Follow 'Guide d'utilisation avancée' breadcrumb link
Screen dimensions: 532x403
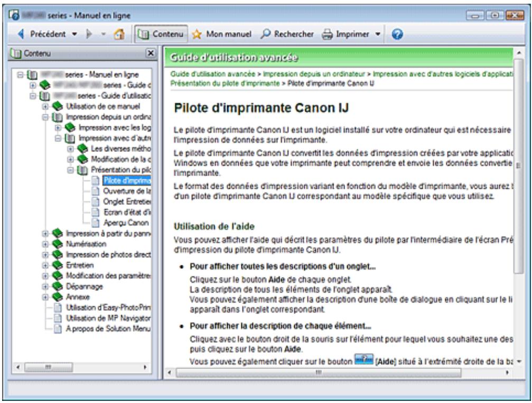[213, 74]
